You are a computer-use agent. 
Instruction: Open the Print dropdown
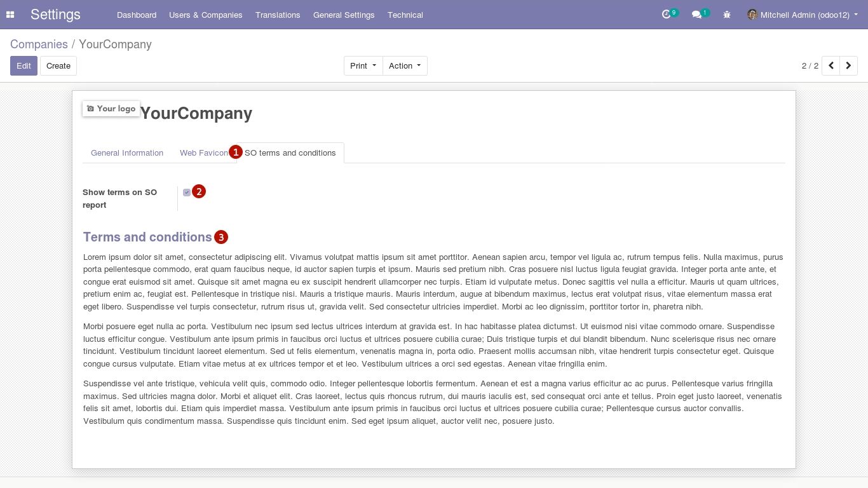(x=363, y=65)
